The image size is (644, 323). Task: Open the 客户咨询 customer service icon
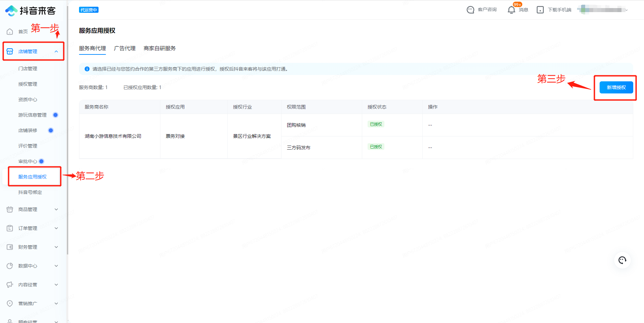coord(470,10)
